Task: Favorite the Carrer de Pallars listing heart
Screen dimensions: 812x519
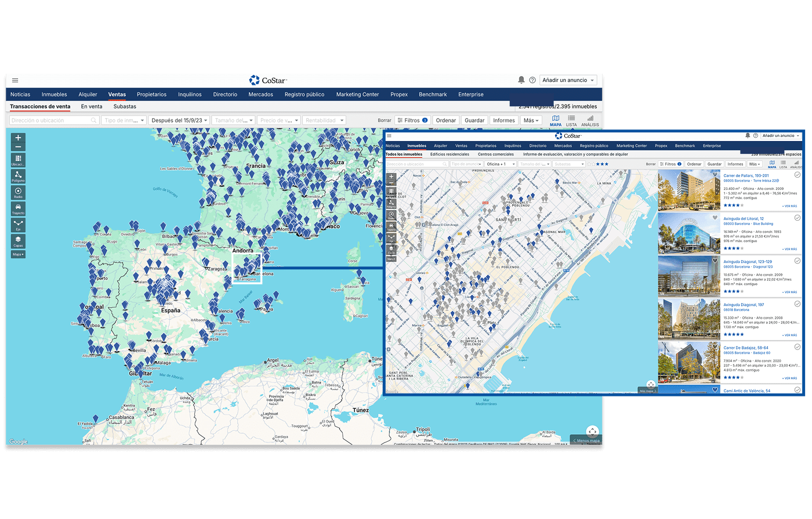Action: click(715, 175)
